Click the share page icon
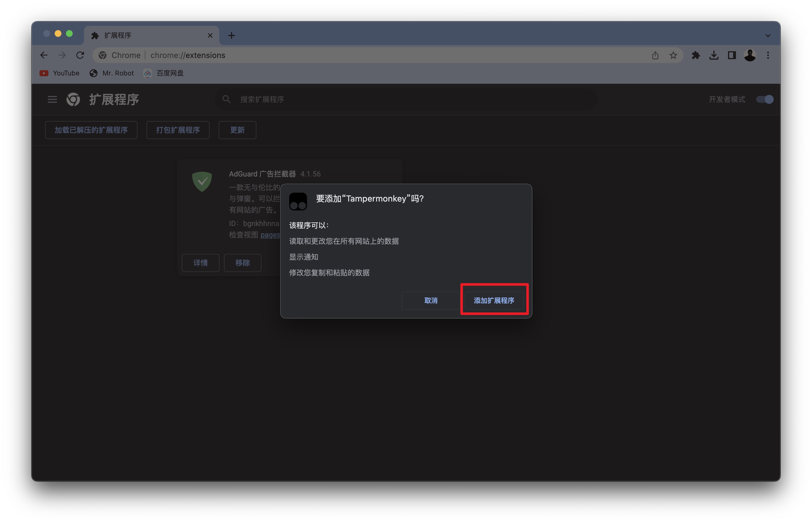The image size is (812, 523). pyautogui.click(x=655, y=55)
